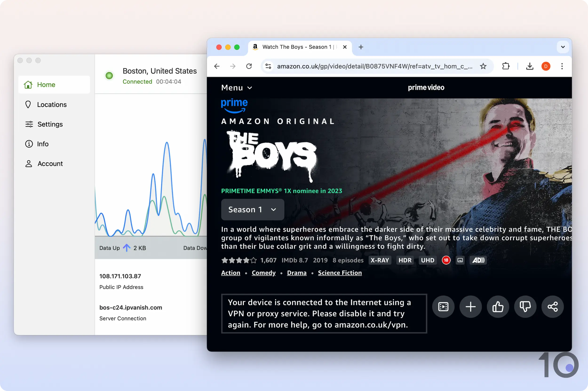The height and width of the screenshot is (391, 588).
Task: Click the thumbs-down icon on The Boys
Action: point(525,306)
